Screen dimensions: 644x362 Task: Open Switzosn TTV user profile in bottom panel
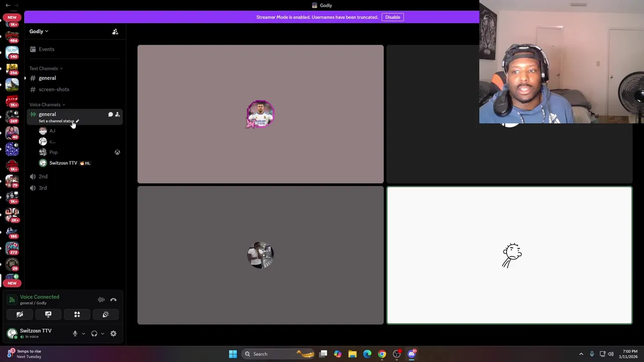[x=35, y=333]
